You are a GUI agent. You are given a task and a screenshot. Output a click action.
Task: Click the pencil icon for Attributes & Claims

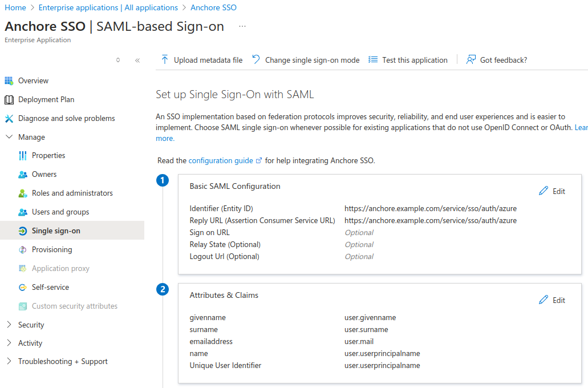[x=544, y=300]
